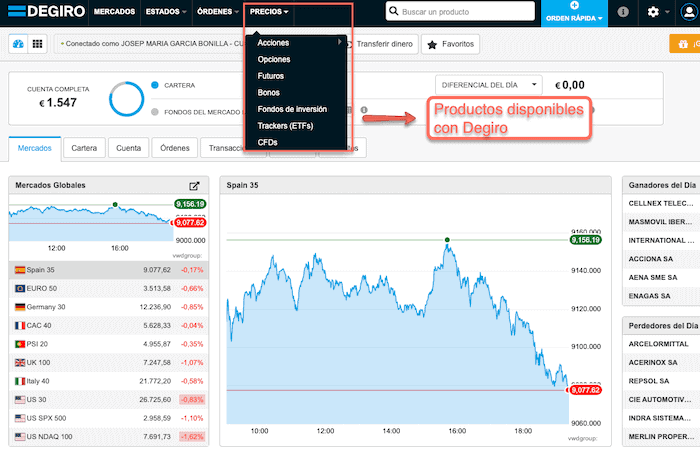
Task: Select the US NDAQ 100 row
Action: (108, 437)
